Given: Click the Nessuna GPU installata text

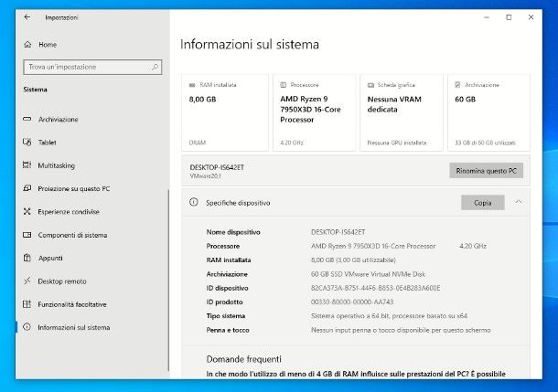Looking at the screenshot, I should (396, 143).
